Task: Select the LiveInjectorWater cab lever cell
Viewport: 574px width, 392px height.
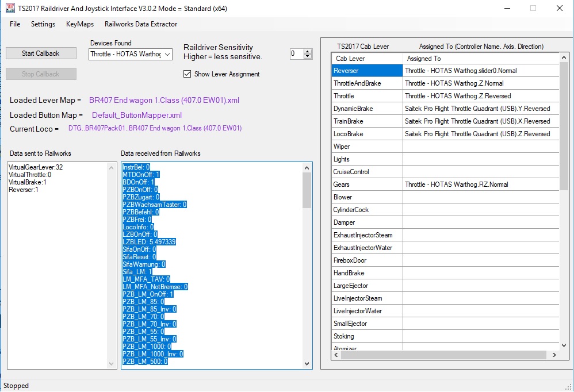Action: coord(367,311)
